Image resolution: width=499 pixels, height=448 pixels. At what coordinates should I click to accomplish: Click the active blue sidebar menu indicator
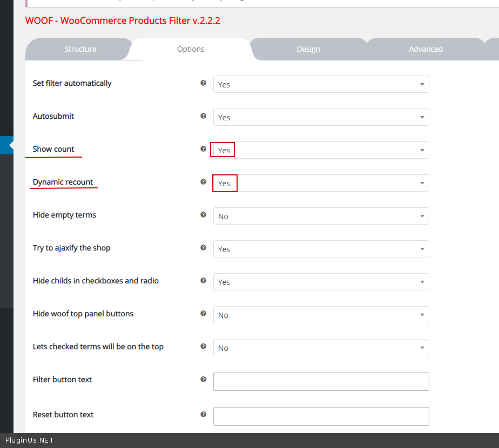[x=6, y=145]
